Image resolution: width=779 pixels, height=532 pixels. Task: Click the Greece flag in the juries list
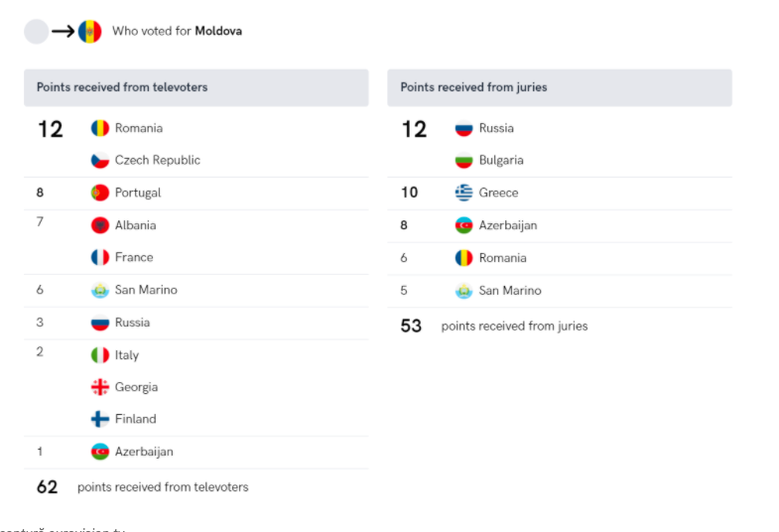click(464, 193)
